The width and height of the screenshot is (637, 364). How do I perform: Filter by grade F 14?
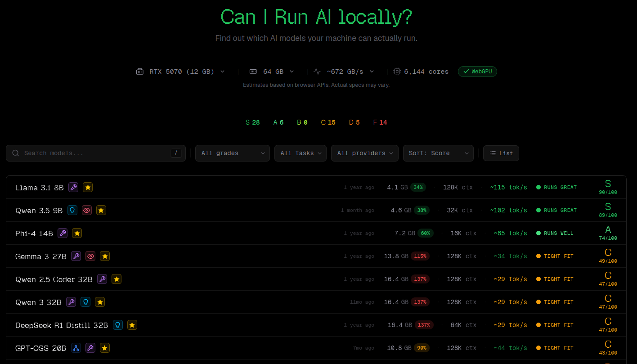point(380,122)
